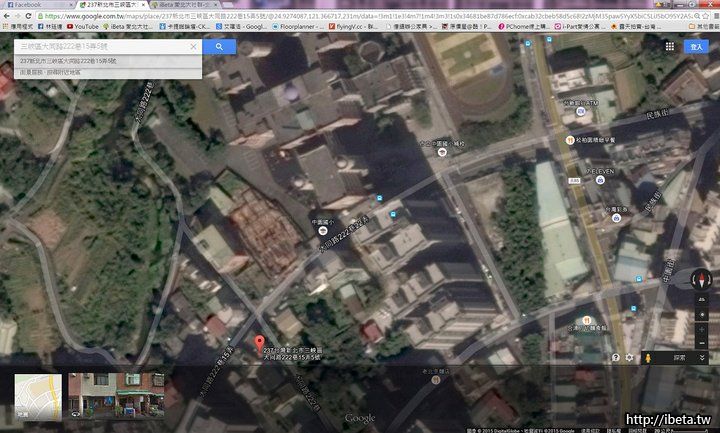Close the Facebook tab
The width and height of the screenshot is (720, 433).
[x=71, y=5]
